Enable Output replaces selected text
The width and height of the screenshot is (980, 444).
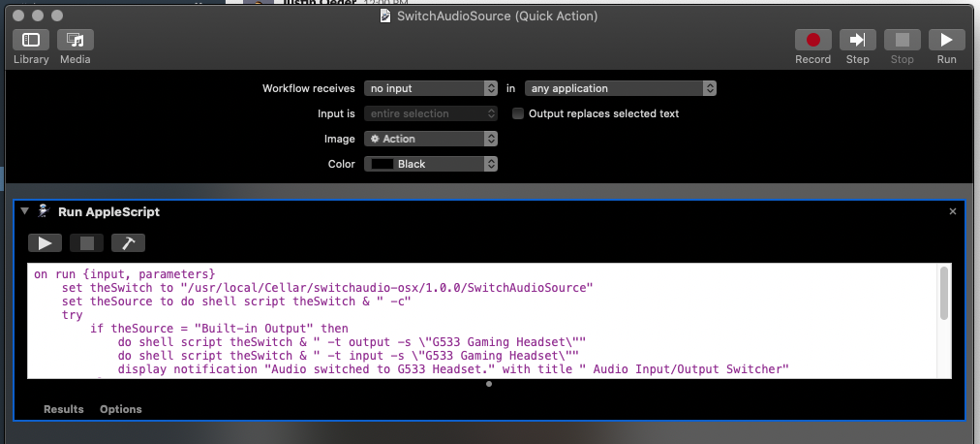517,113
